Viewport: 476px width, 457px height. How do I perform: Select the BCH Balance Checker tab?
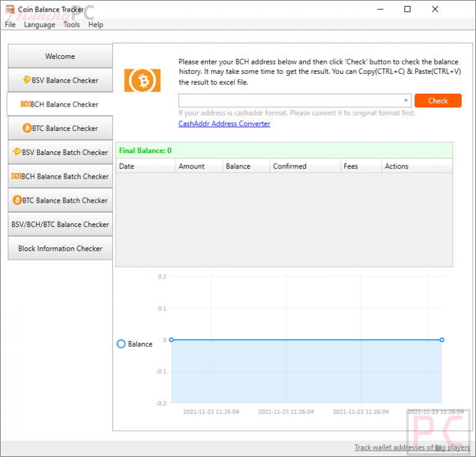[60, 104]
